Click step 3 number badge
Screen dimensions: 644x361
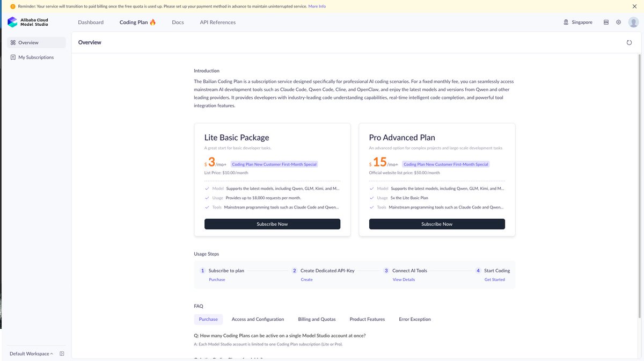click(x=386, y=271)
